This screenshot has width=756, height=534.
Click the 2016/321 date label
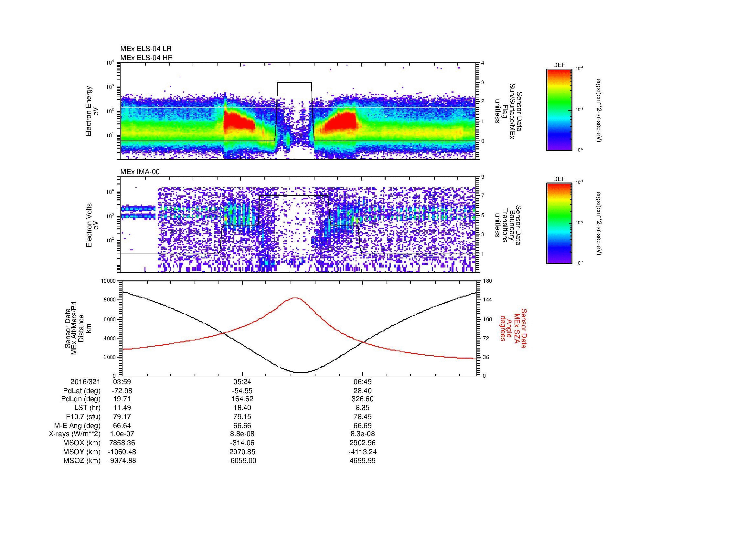pos(85,382)
